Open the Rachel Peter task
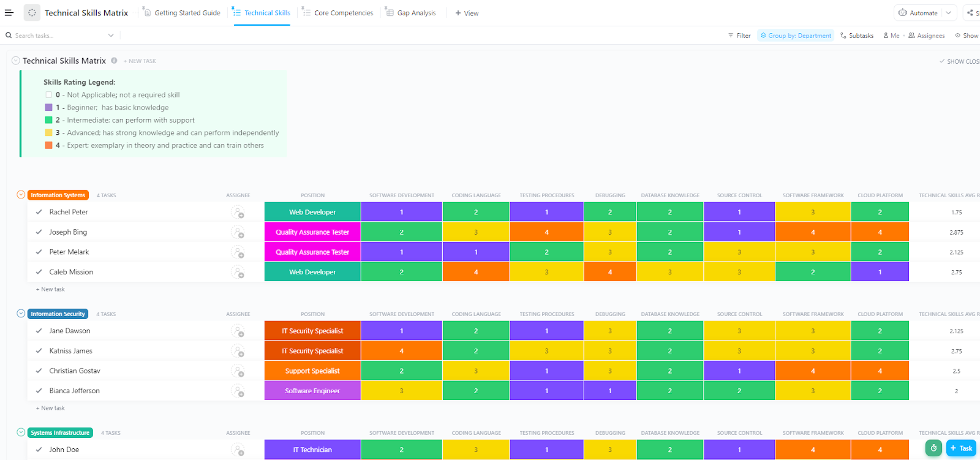Screen dimensions: 980x460 pyautogui.click(x=69, y=212)
